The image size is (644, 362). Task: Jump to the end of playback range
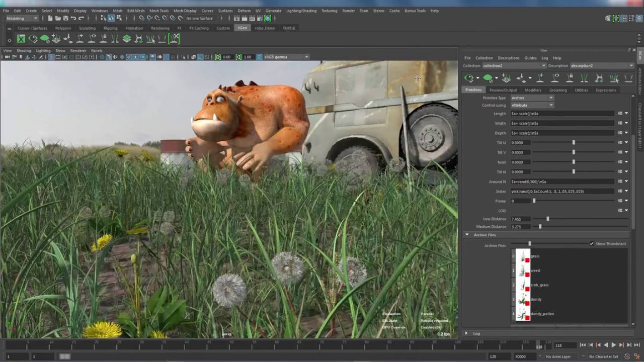[636, 345]
